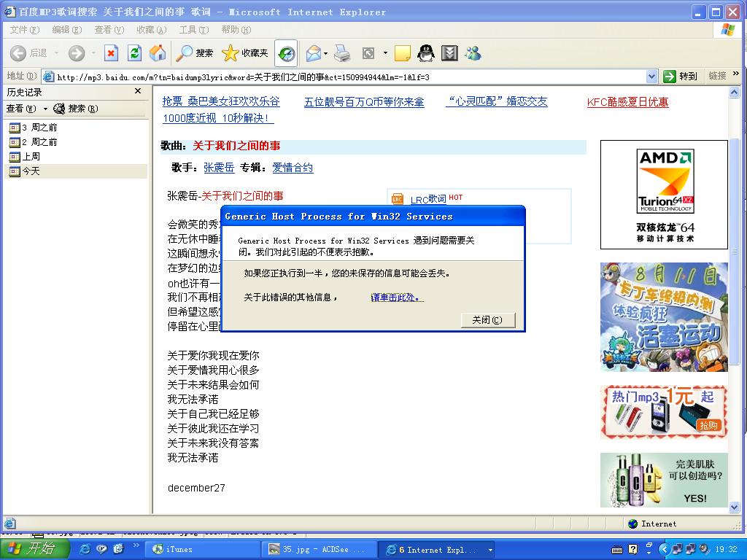Click the help question mark tray icon
The width and height of the screenshot is (747, 560).
tap(632, 550)
